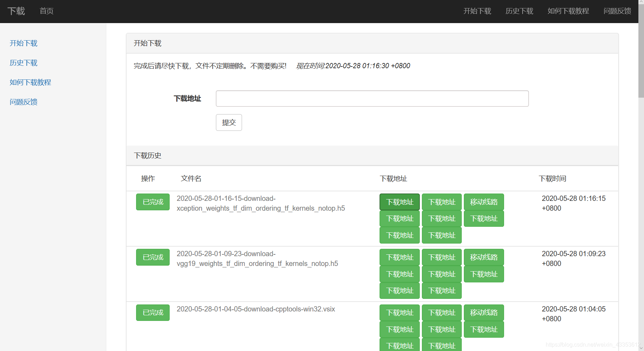Select 如何下载教程 in left sidebar
The height and width of the screenshot is (351, 644).
(30, 83)
